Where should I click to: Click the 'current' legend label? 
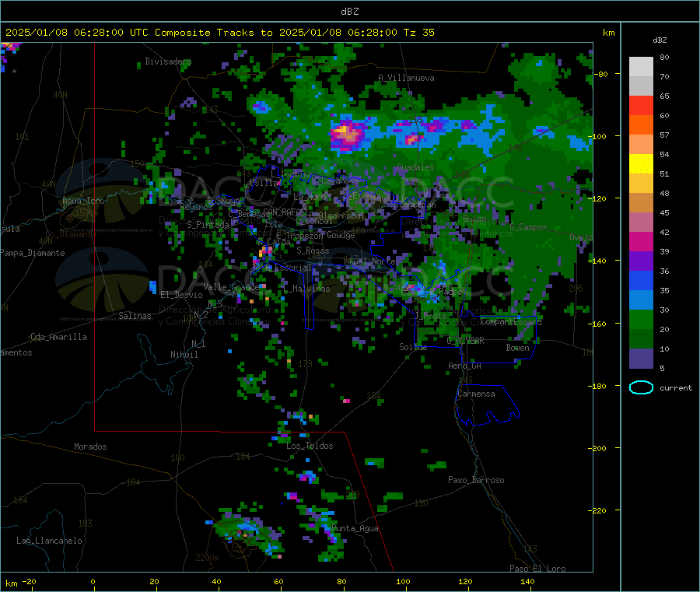click(x=676, y=388)
